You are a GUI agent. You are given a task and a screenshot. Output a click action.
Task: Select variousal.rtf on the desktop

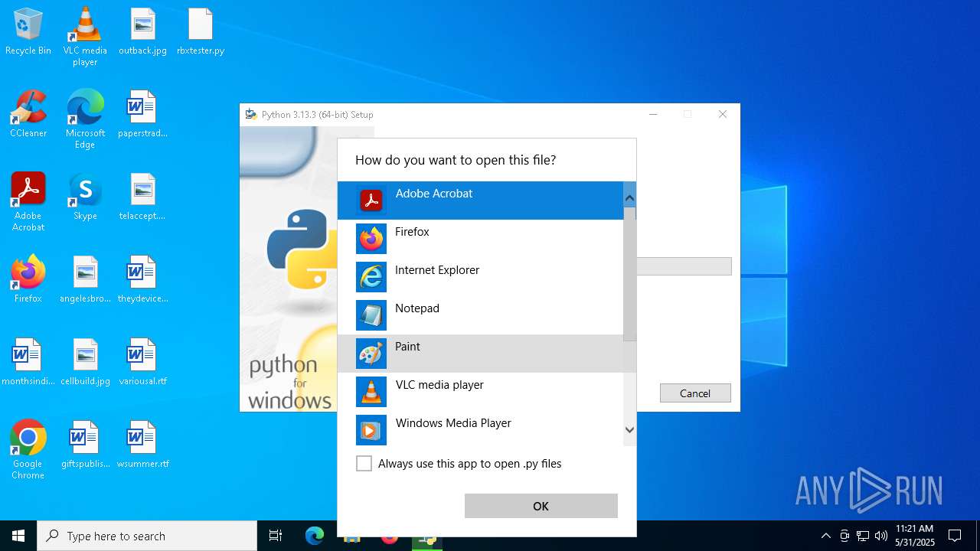[142, 363]
